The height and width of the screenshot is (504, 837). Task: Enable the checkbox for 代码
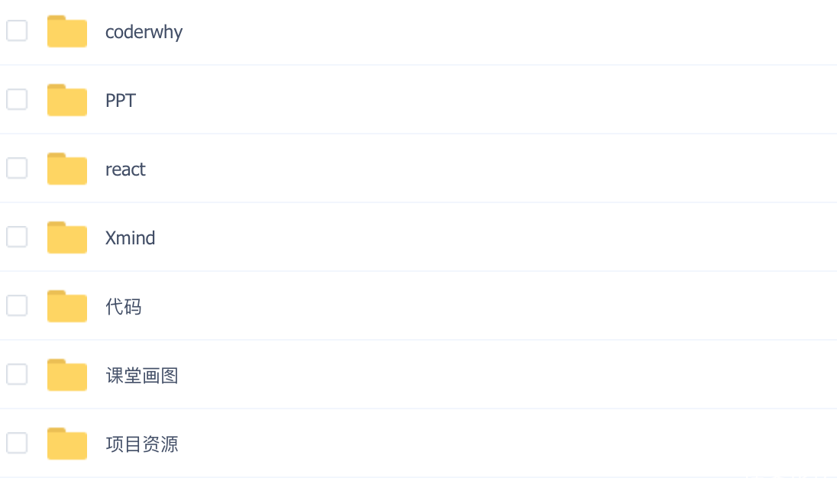coord(17,305)
